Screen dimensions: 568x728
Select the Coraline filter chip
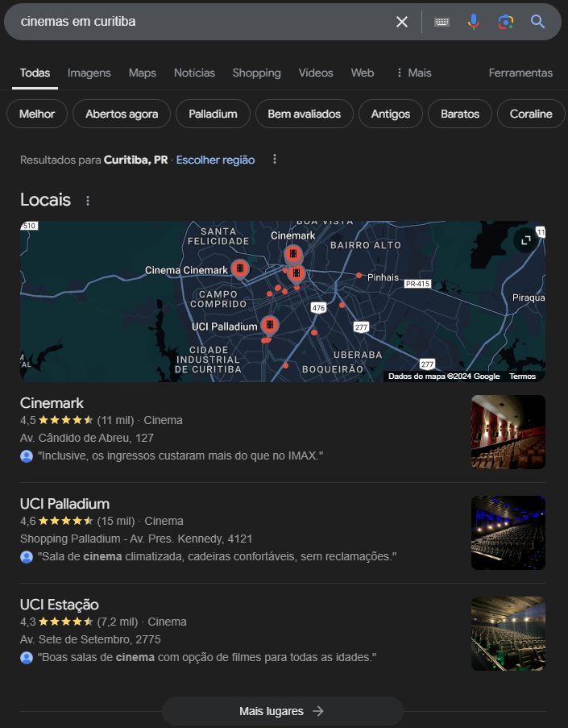(531, 114)
